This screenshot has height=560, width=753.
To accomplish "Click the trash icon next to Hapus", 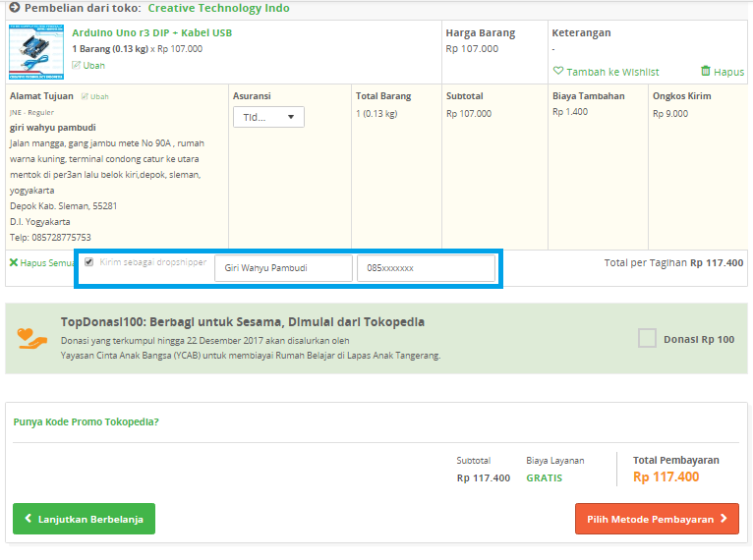I will click(x=706, y=71).
